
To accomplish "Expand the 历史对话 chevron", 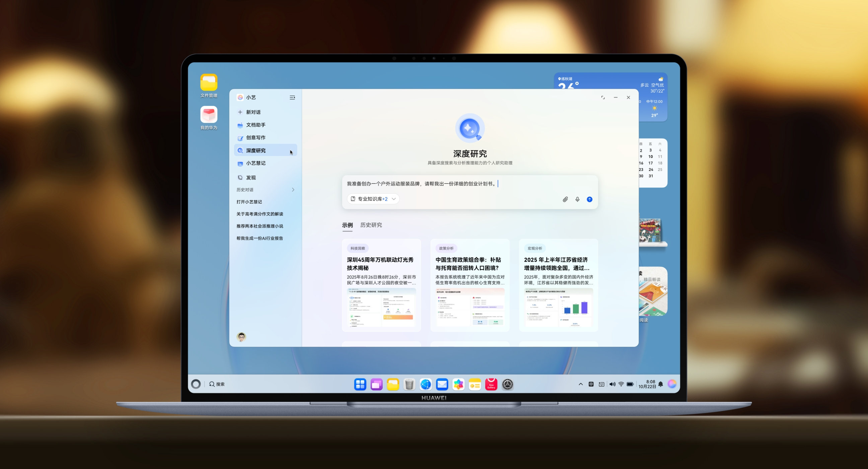I will click(x=293, y=190).
